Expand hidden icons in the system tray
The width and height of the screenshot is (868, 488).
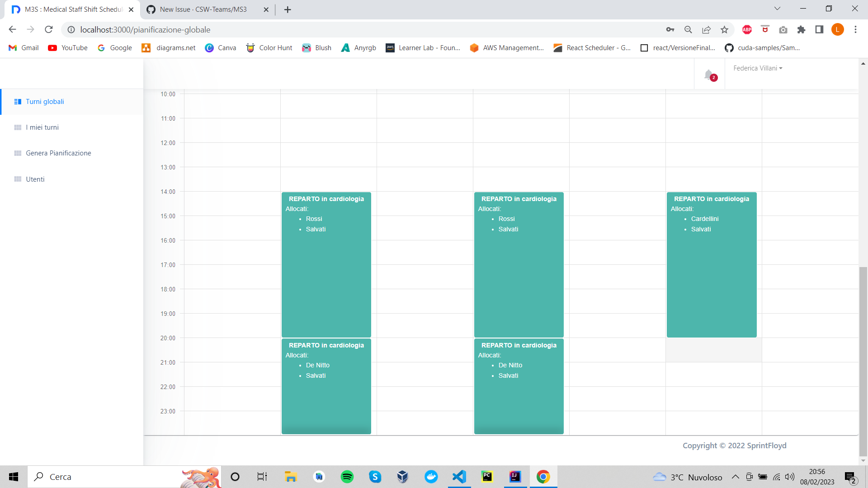pyautogui.click(x=735, y=477)
